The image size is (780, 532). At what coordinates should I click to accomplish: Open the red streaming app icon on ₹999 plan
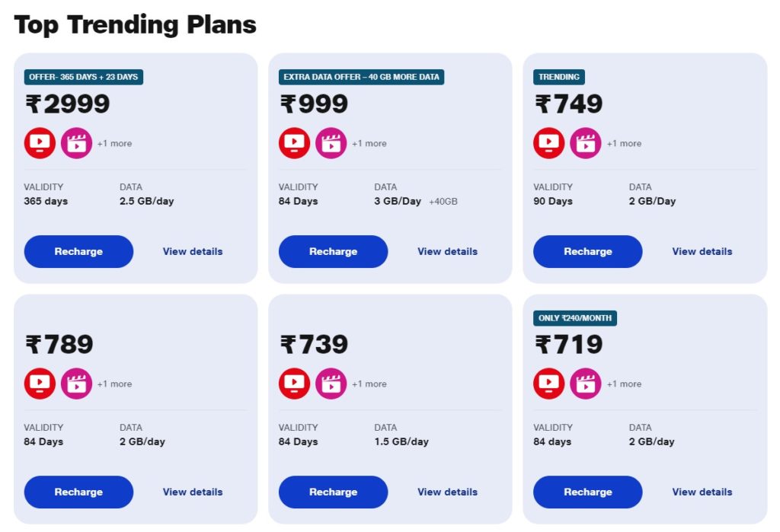point(293,142)
